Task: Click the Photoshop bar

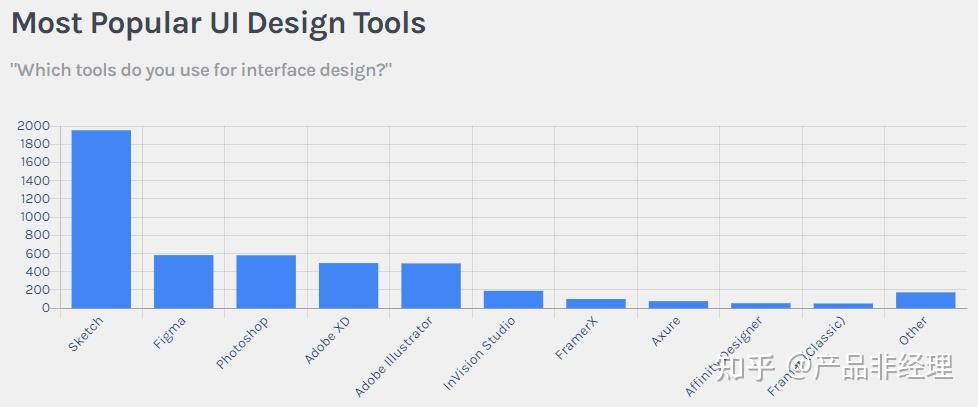Action: [x=266, y=281]
